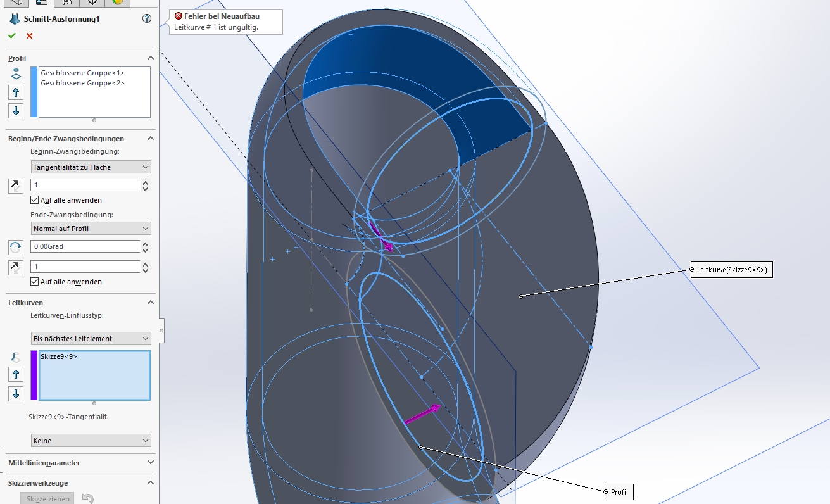Click the guide curve icon beside Leitkurven list

click(x=16, y=357)
